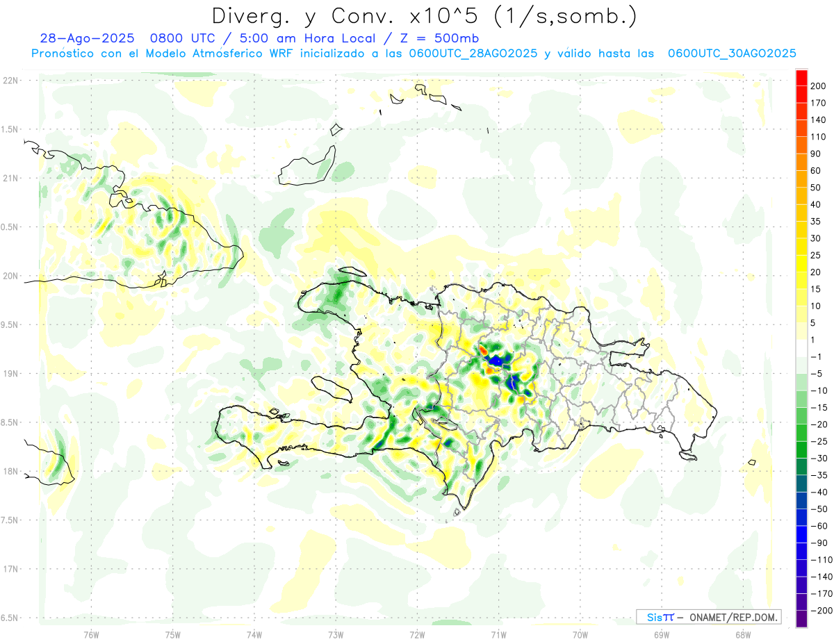This screenshot has height=644, width=834.
Task: Click longitude label '71W'
Action: tap(498, 635)
